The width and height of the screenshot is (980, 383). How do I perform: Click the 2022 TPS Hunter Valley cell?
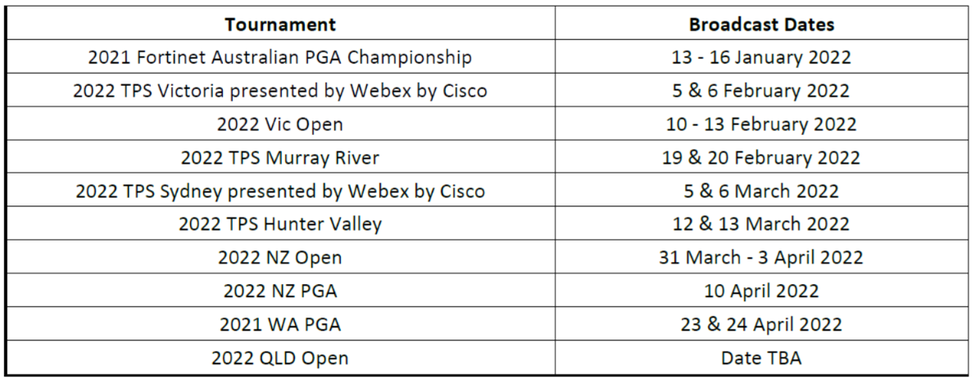coord(279,223)
